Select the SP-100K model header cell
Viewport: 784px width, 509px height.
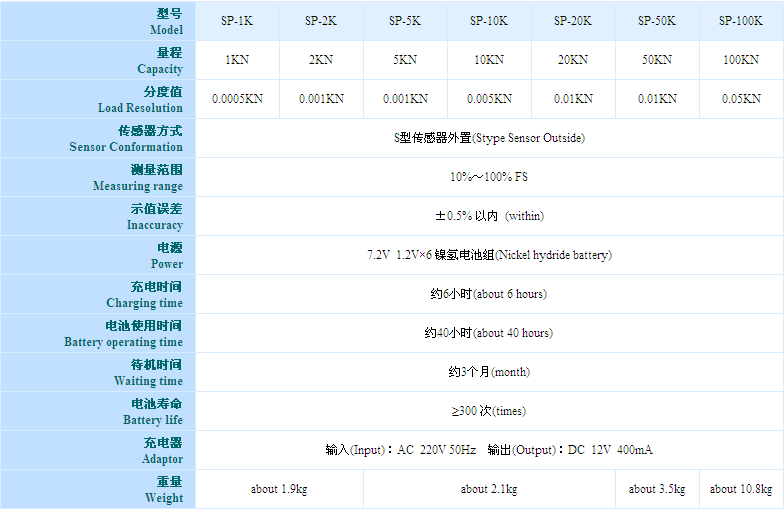pos(740,21)
